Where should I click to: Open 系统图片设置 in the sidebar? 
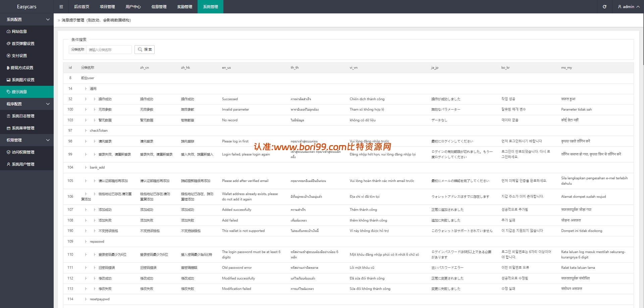click(27, 80)
